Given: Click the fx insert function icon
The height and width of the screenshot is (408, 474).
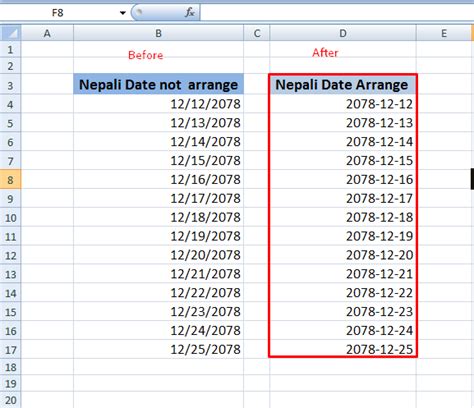Looking at the screenshot, I should 190,13.
